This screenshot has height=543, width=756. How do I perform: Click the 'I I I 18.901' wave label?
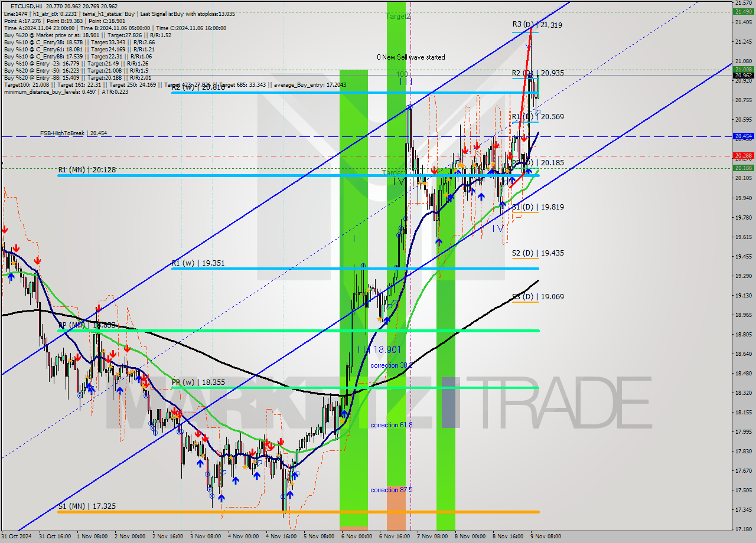tap(379, 349)
